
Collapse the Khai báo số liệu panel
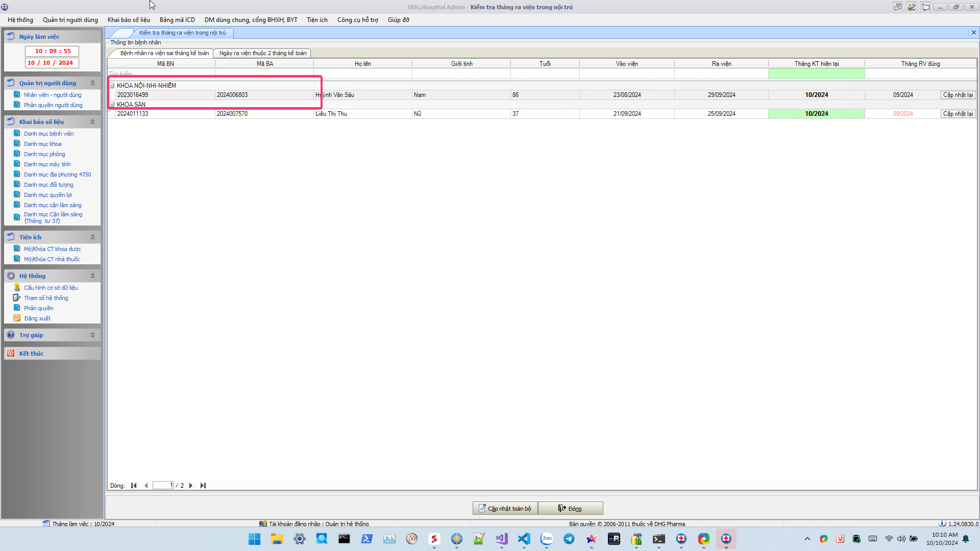pyautogui.click(x=92, y=122)
